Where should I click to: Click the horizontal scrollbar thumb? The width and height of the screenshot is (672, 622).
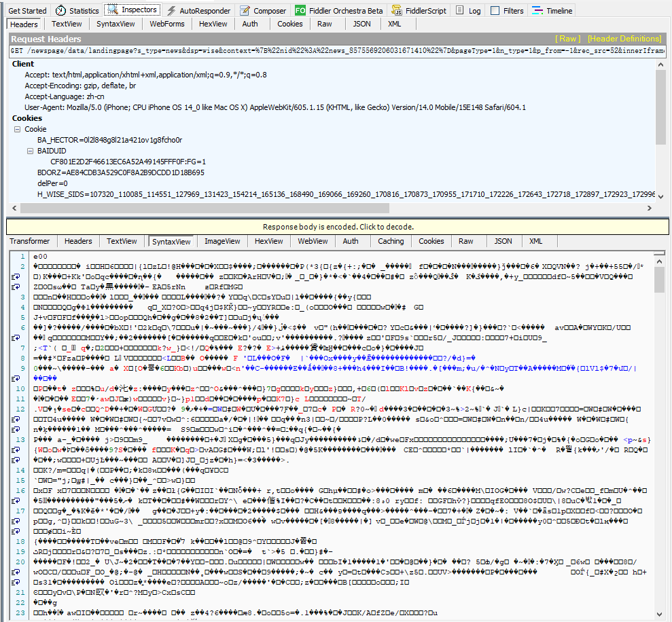pos(205,208)
